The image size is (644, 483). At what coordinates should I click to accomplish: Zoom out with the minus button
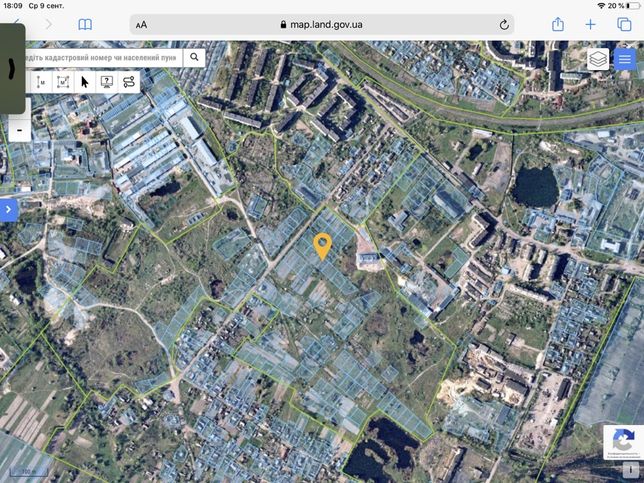click(20, 131)
